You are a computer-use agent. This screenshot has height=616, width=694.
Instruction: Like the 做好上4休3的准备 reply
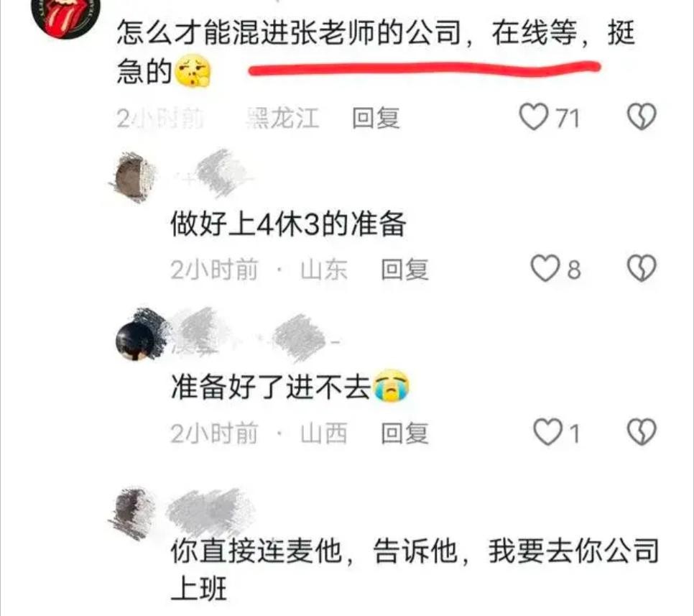[x=545, y=268]
